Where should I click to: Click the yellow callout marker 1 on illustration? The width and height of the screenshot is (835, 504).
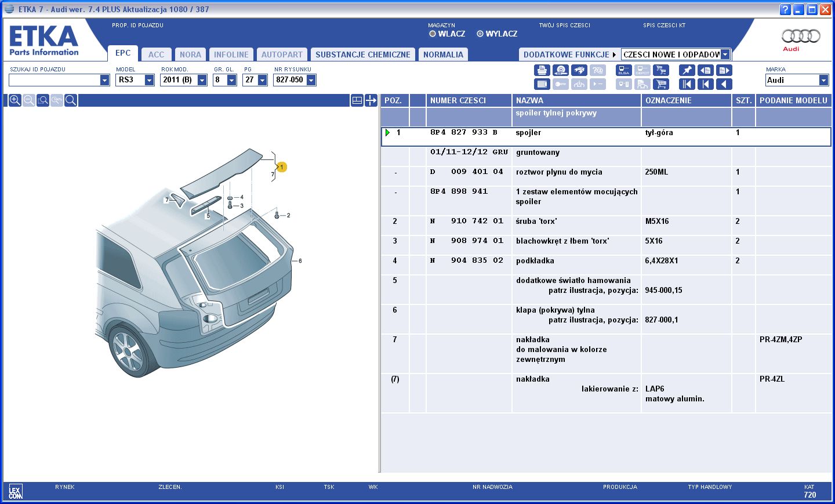pyautogui.click(x=282, y=167)
